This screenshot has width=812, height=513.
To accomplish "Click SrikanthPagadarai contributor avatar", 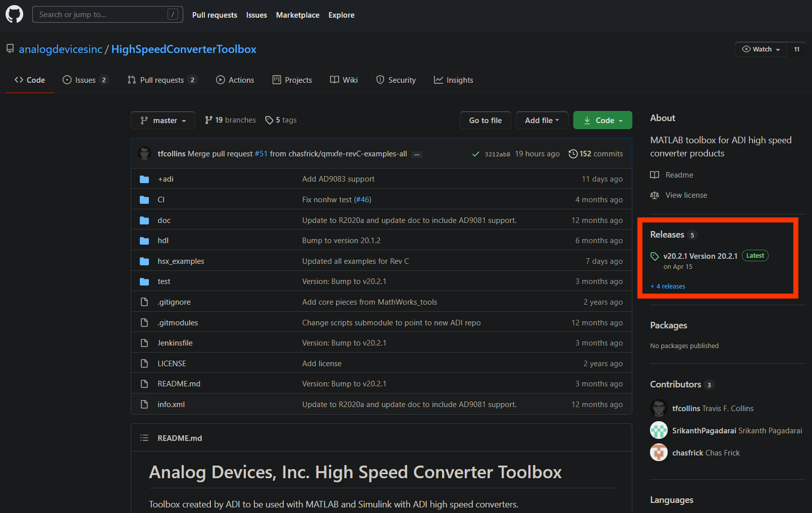I will [659, 430].
